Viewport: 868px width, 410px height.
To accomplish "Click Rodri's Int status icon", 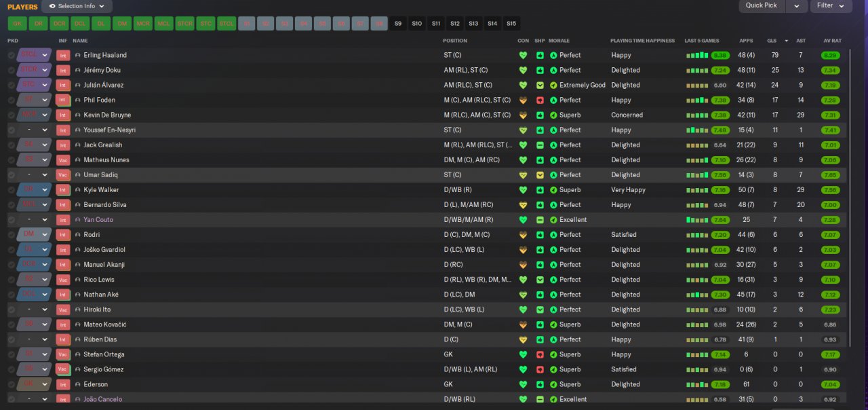I will click(63, 234).
